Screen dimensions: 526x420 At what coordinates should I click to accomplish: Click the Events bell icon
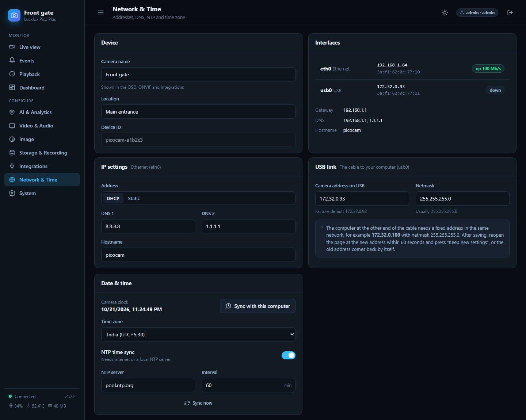pyautogui.click(x=12, y=61)
